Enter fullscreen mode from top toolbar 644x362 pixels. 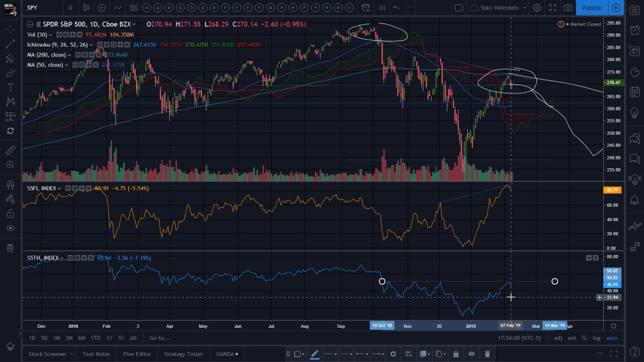coord(552,8)
